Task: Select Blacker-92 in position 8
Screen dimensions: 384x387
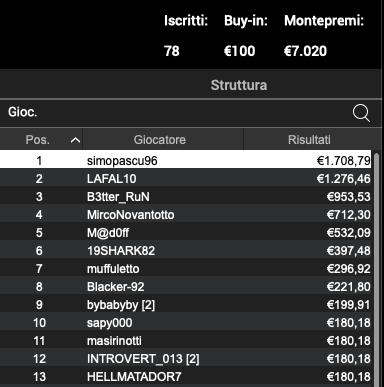Action: click(186, 287)
